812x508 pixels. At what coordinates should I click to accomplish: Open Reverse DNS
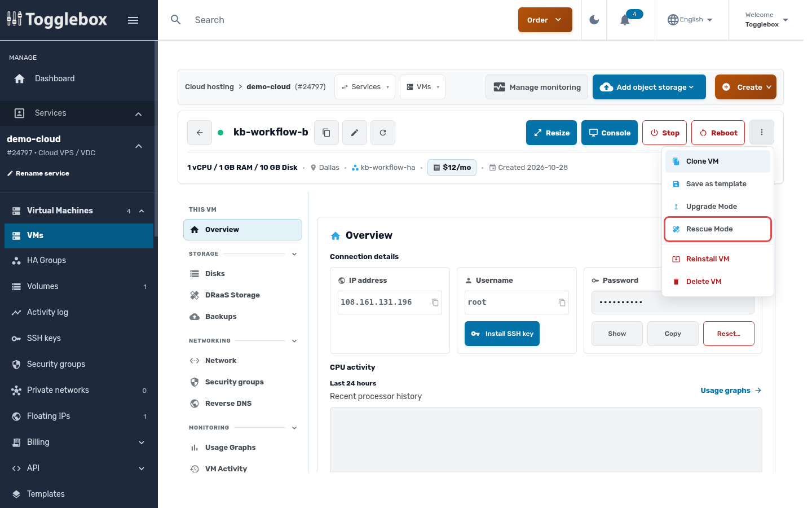coord(242,404)
